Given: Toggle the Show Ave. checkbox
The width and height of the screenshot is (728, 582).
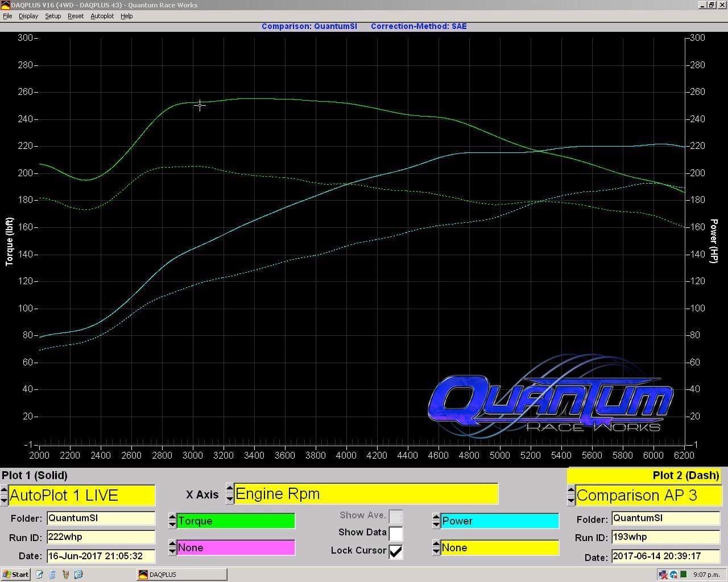Looking at the screenshot, I should (x=396, y=517).
